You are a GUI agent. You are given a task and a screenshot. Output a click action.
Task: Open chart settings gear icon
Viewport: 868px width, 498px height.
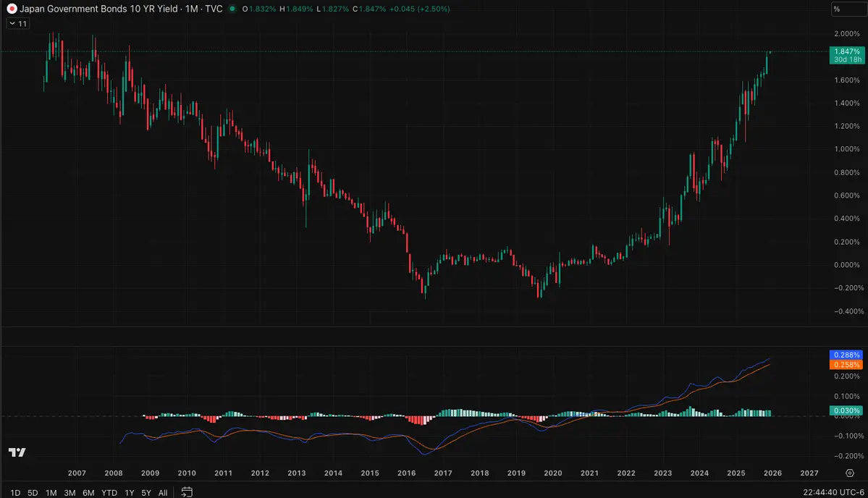click(850, 473)
